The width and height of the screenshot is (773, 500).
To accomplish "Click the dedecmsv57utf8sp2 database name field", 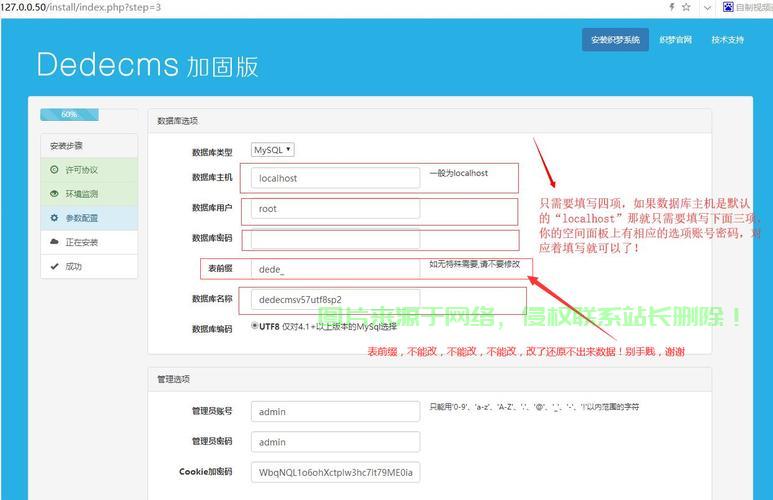I will tap(335, 299).
